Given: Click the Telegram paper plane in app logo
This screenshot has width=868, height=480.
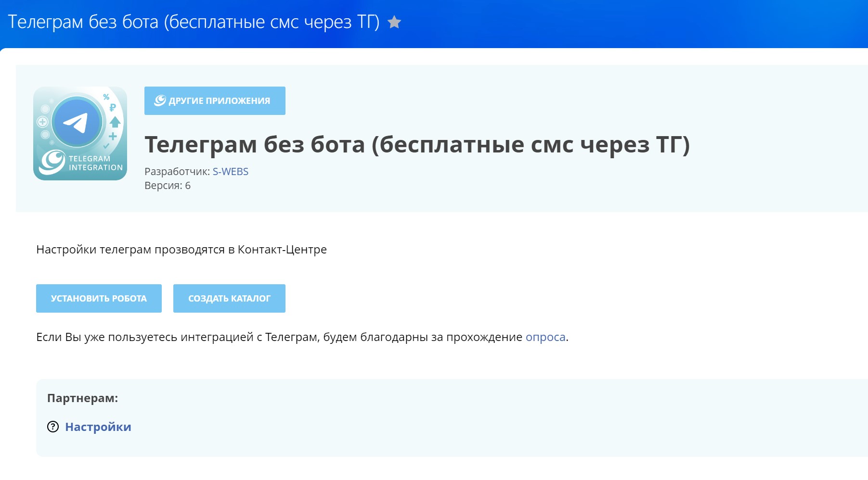Looking at the screenshot, I should click(x=77, y=122).
